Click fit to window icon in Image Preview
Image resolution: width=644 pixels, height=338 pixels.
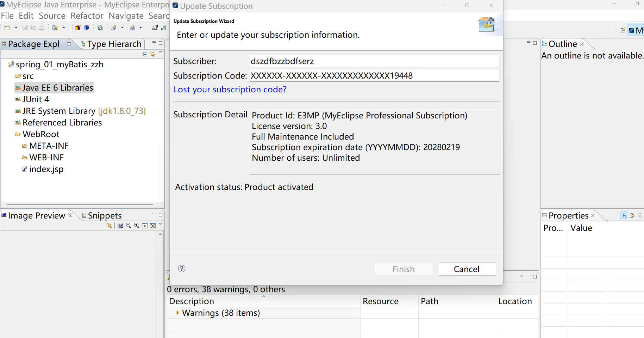pyautogui.click(x=153, y=226)
